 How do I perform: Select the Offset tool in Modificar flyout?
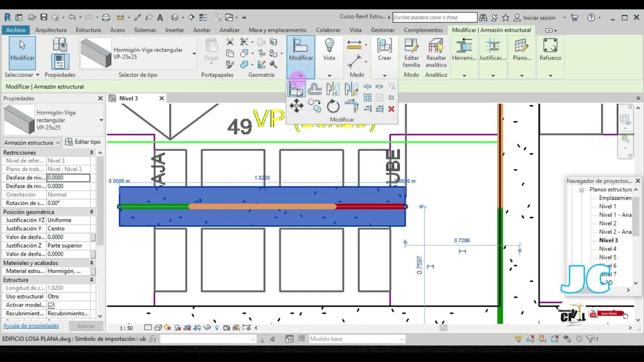point(315,89)
